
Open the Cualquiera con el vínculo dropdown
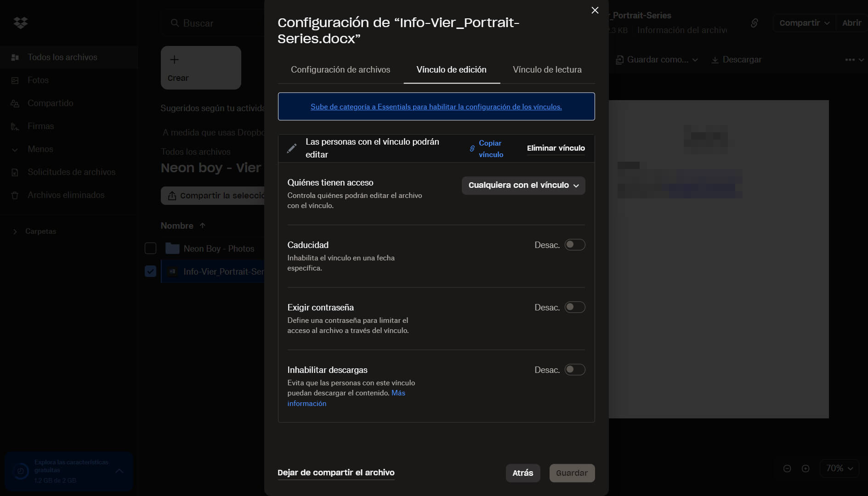tap(523, 186)
